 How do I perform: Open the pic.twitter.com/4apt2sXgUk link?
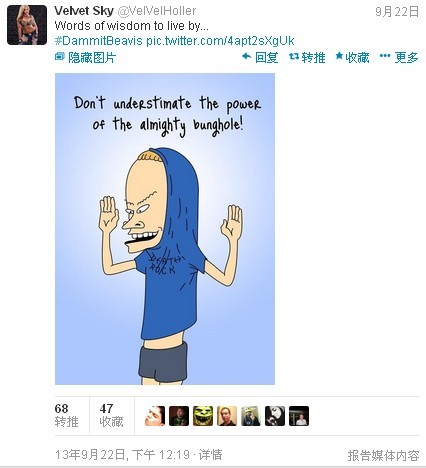point(220,41)
